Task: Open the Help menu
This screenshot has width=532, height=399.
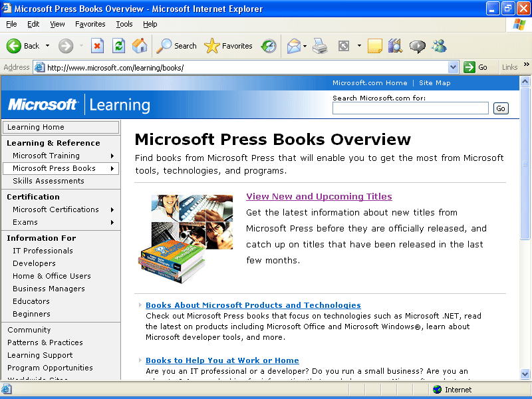Action: (x=150, y=24)
